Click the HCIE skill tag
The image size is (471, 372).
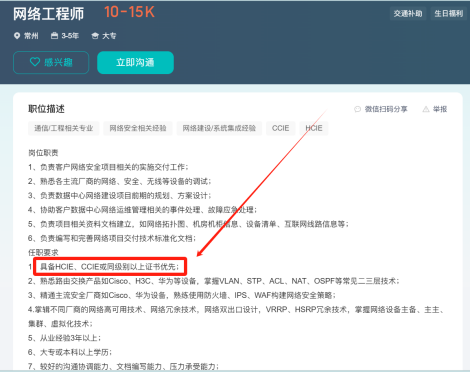tap(314, 128)
